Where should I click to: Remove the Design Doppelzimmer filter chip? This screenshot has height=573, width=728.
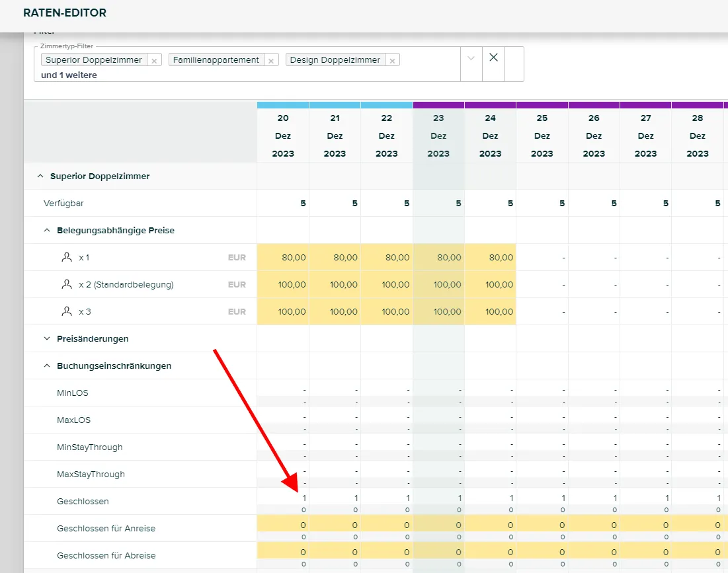tap(392, 60)
